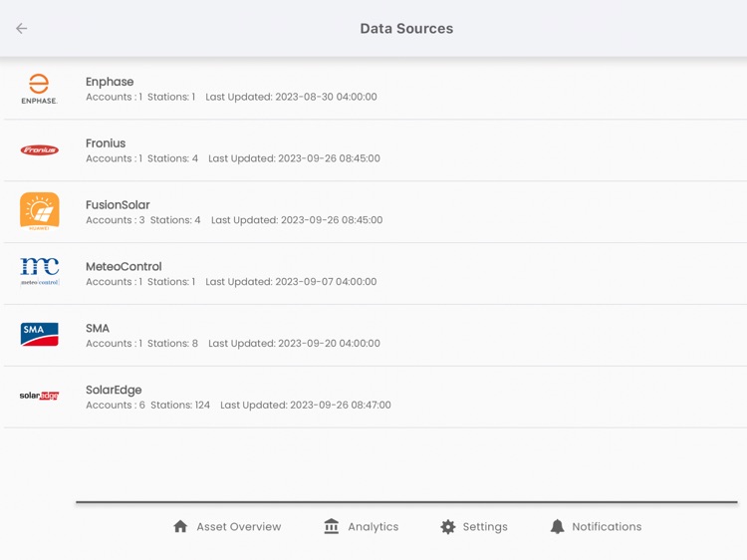Click MeteoControl 'Last Updated: 2023-09-07 04:00:00'
Viewport: 747px width, 560px height.
pyautogui.click(x=291, y=282)
